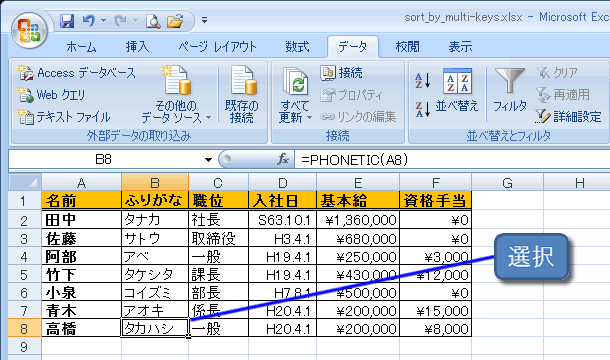Open Print Preview from quick access toolbar
This screenshot has height=360, width=610.
click(x=153, y=21)
